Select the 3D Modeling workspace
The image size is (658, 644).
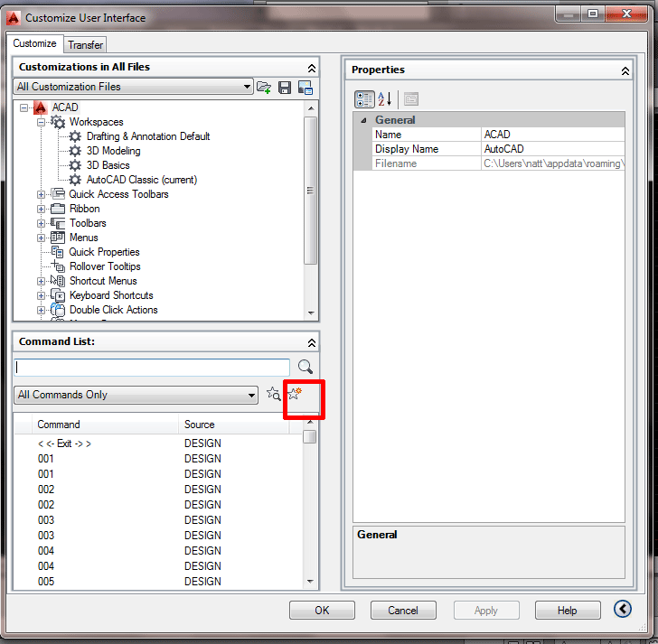113,151
